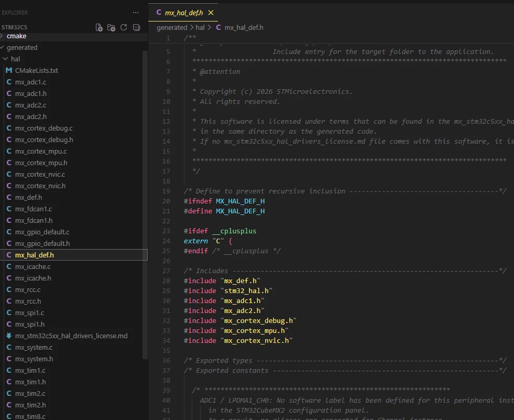Click the New Folder icon in Explorer header
514x420 pixels.
pyautogui.click(x=112, y=28)
